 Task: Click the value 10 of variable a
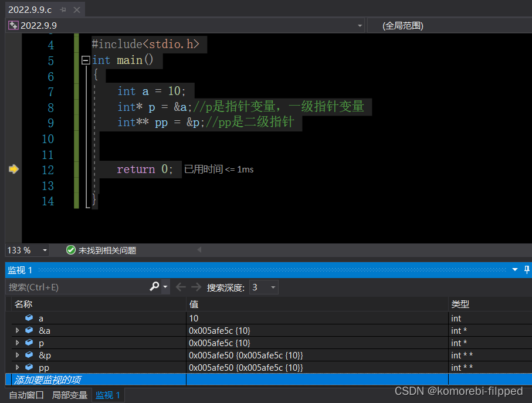pos(194,319)
